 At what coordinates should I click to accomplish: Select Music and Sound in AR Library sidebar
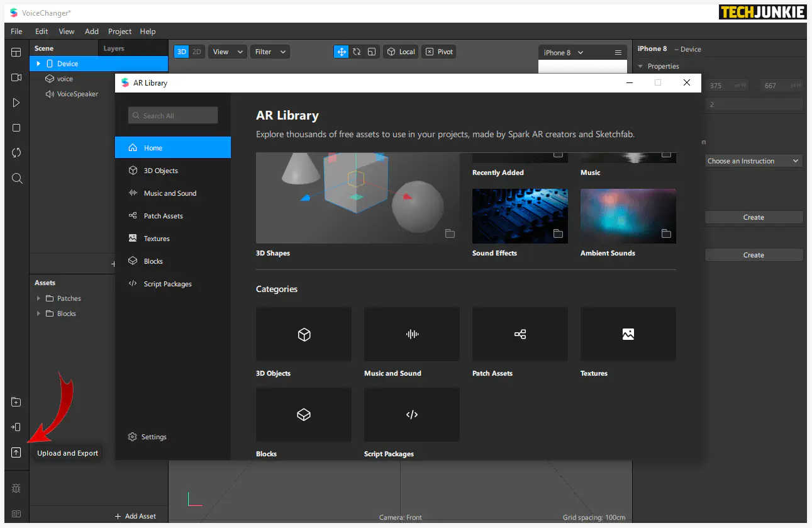(x=173, y=193)
